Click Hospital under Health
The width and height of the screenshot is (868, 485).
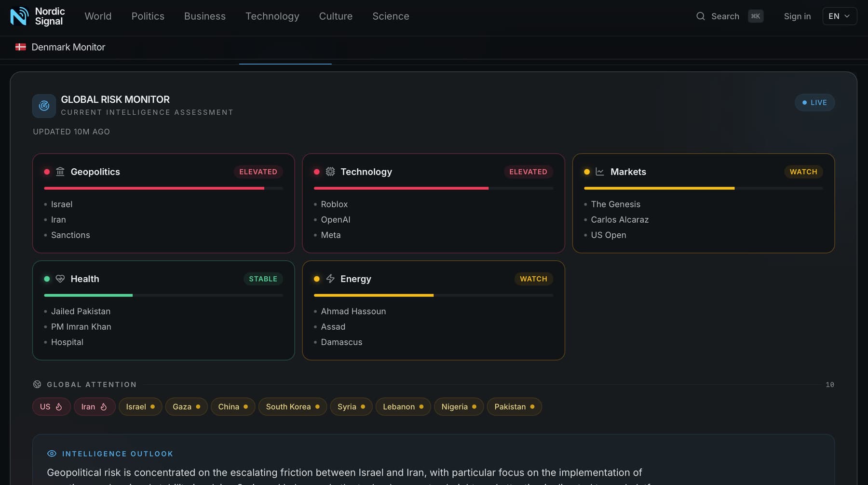pyautogui.click(x=67, y=342)
